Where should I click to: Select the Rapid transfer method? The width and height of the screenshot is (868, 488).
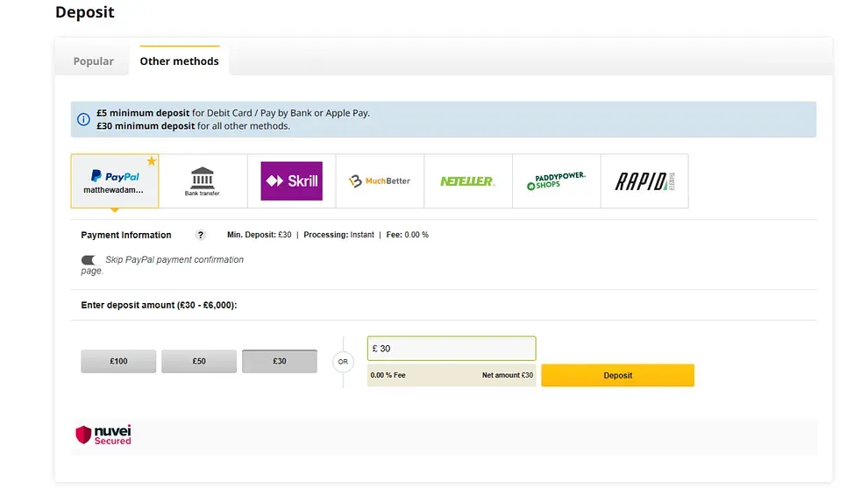tap(644, 181)
